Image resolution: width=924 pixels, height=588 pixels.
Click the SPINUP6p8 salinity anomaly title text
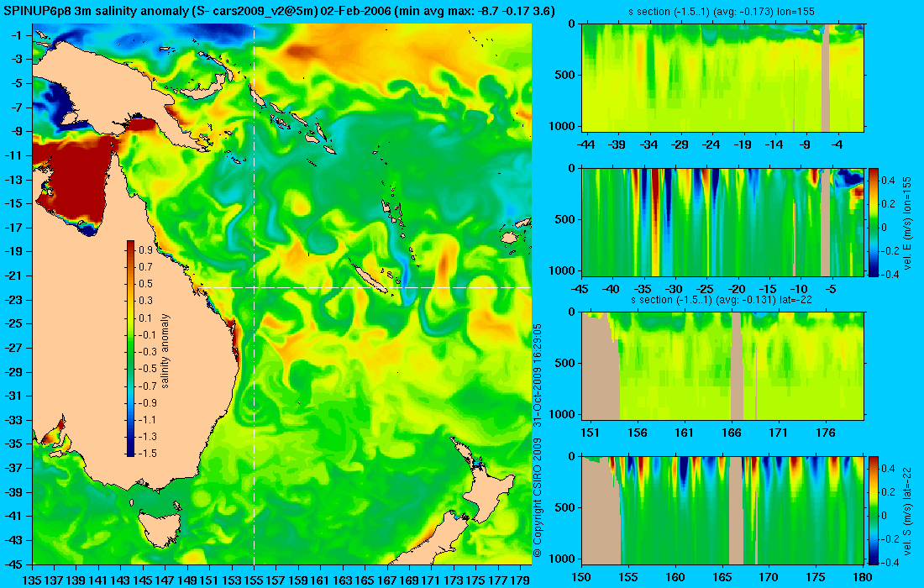point(278,11)
